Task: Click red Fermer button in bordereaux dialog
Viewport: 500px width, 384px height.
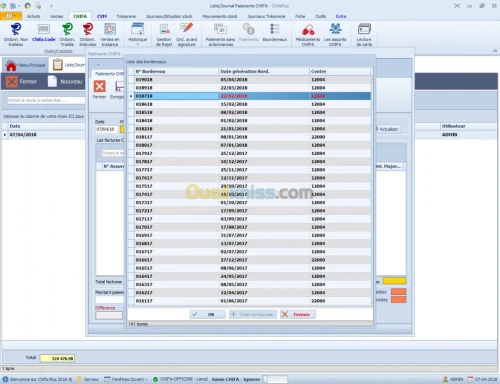Action: tap(297, 314)
